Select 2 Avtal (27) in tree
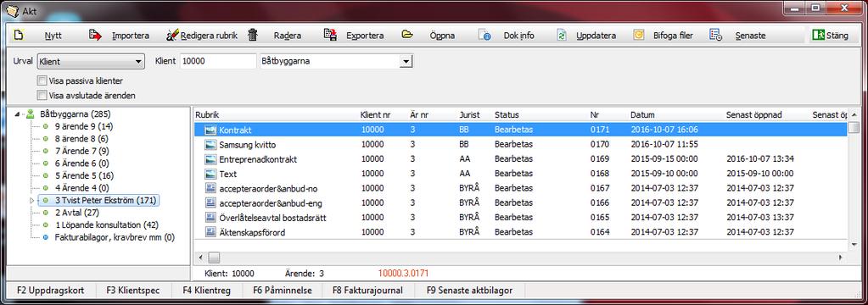868x305 pixels. coord(77,213)
